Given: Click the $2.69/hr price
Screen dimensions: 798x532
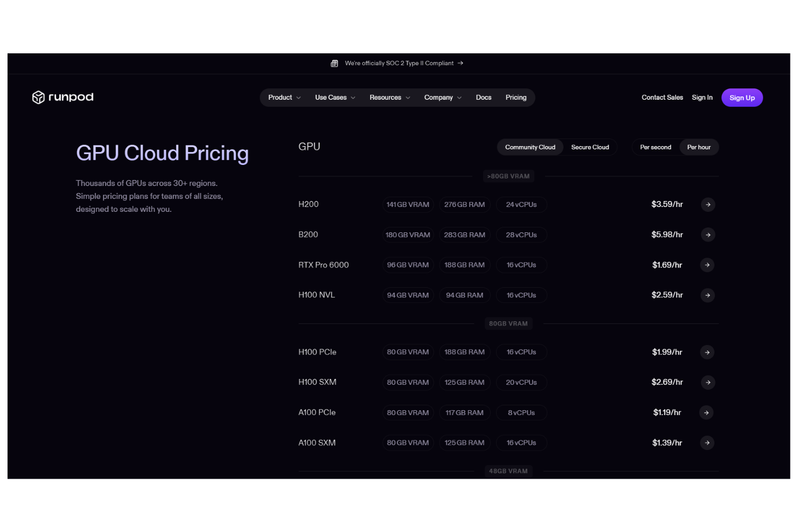Looking at the screenshot, I should tap(667, 383).
